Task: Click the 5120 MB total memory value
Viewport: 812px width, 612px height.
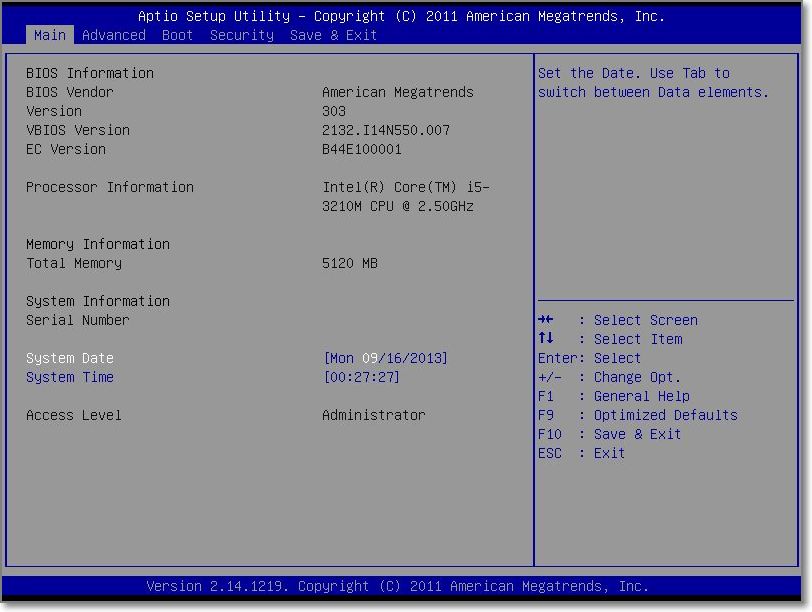Action: tap(350, 263)
